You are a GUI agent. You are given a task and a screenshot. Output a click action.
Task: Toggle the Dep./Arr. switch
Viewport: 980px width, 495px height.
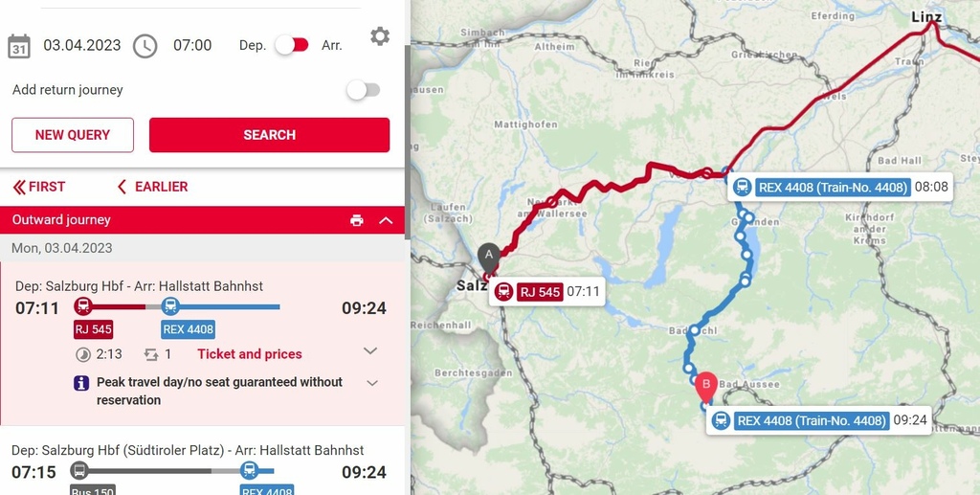(x=293, y=45)
